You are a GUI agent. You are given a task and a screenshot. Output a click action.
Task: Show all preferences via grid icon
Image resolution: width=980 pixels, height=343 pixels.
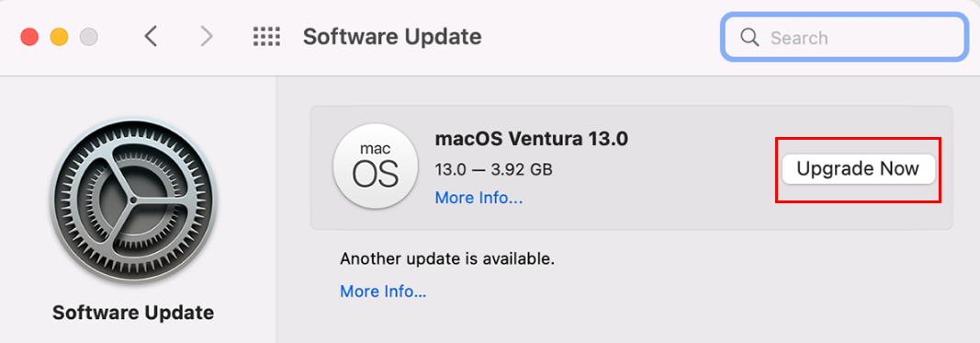click(x=267, y=37)
